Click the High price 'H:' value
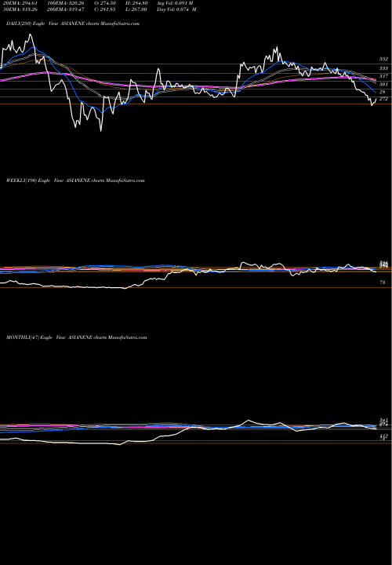This screenshot has width=392, height=565. (137, 3)
